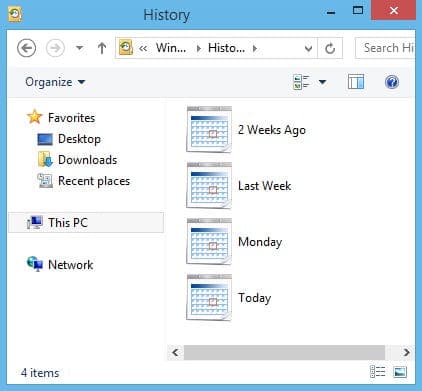Open the Organize dropdown menu
Screen dimensions: 422x391
tap(55, 82)
